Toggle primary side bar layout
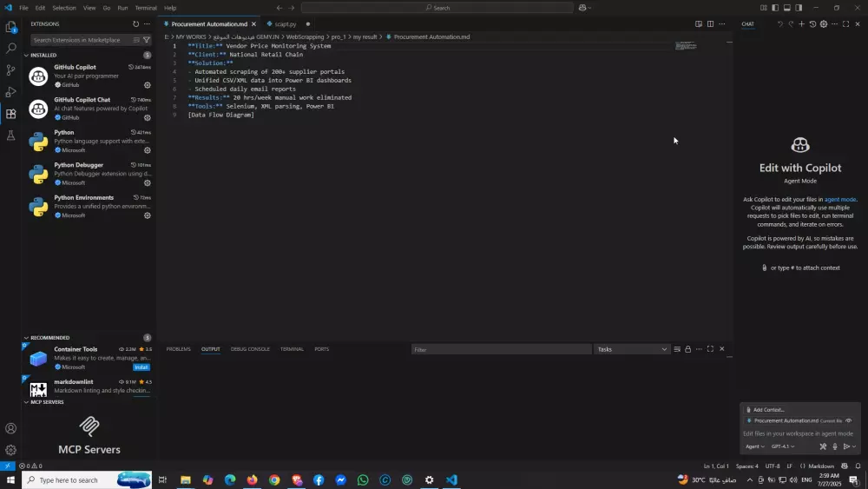This screenshot has width=868, height=489. [775, 8]
